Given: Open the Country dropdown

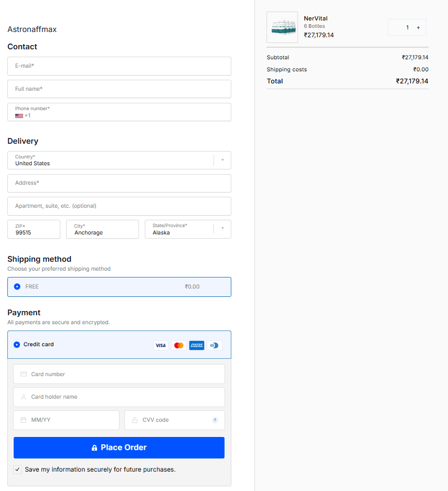Looking at the screenshot, I should 222,160.
